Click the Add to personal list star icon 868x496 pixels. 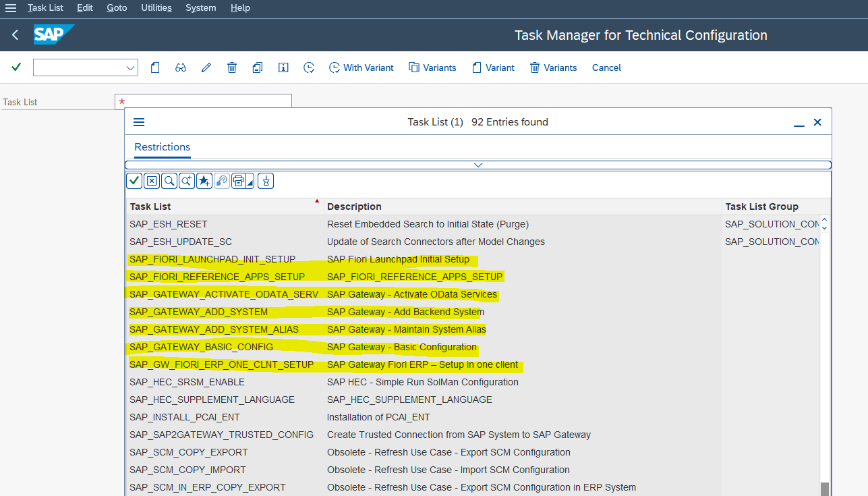click(x=204, y=181)
